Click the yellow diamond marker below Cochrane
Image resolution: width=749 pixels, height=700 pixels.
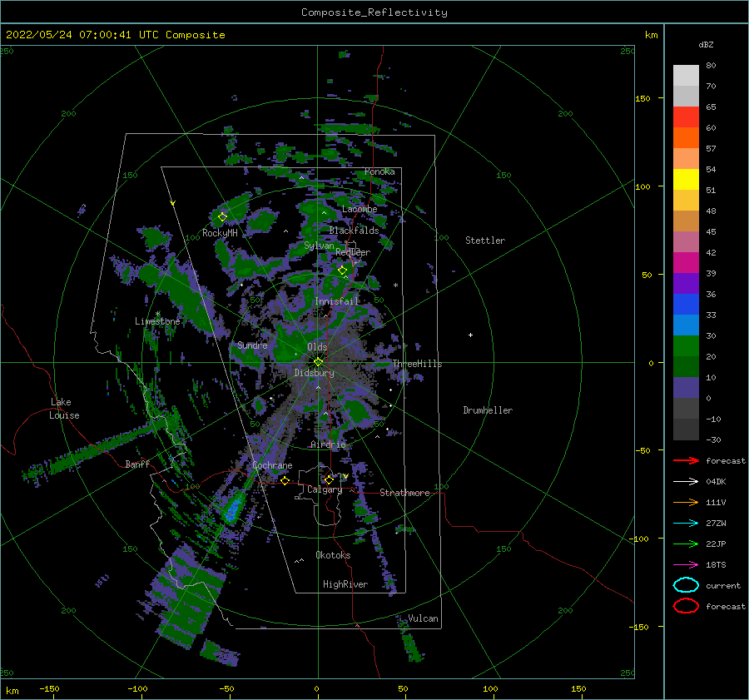tap(285, 481)
